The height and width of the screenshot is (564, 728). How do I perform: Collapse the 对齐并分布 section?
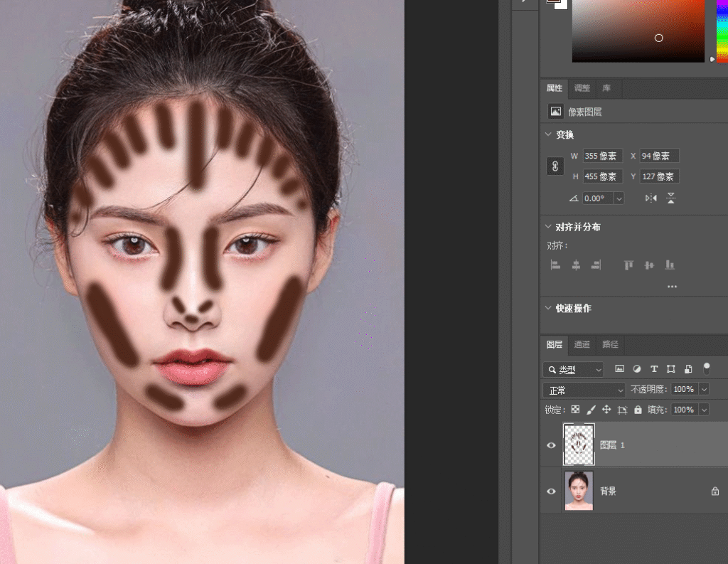[548, 226]
